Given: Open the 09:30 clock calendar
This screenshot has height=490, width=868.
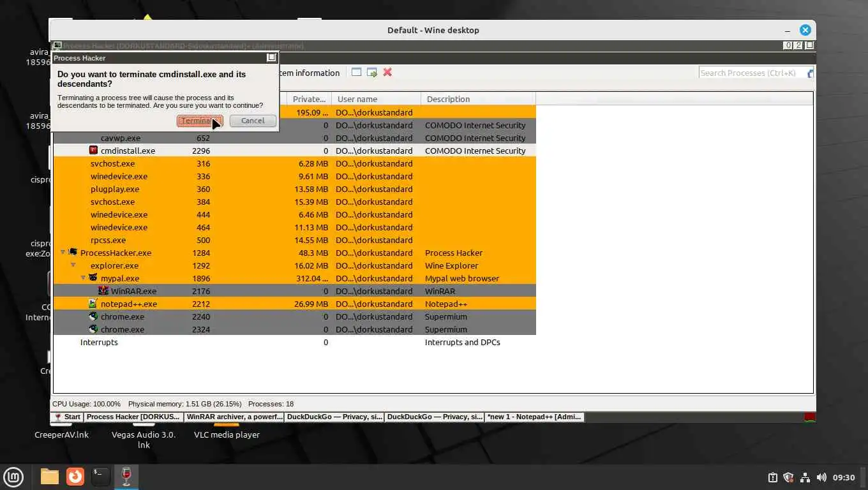Looking at the screenshot, I should click(844, 477).
